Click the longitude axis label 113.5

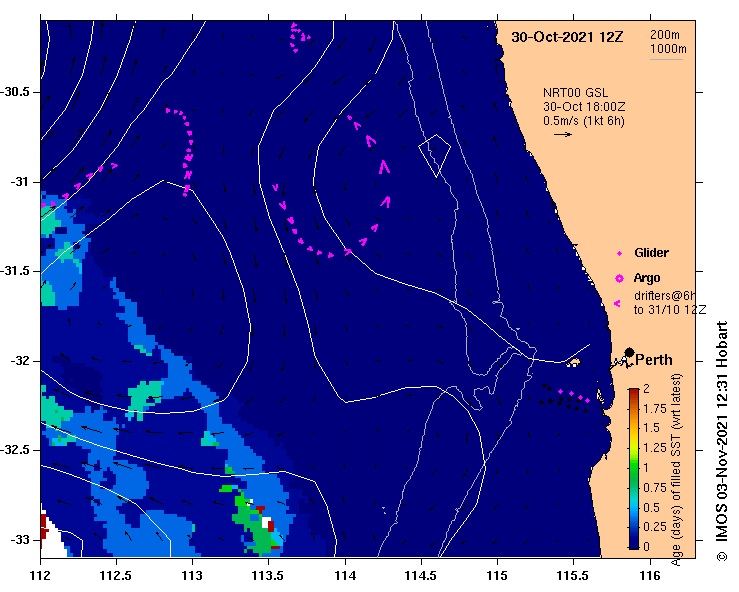[x=268, y=576]
